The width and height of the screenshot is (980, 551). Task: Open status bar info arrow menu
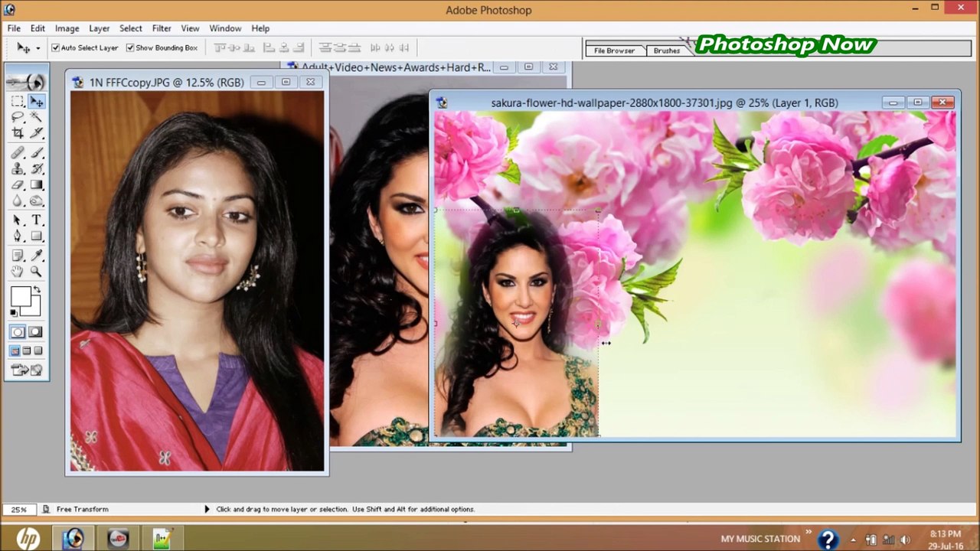[207, 509]
